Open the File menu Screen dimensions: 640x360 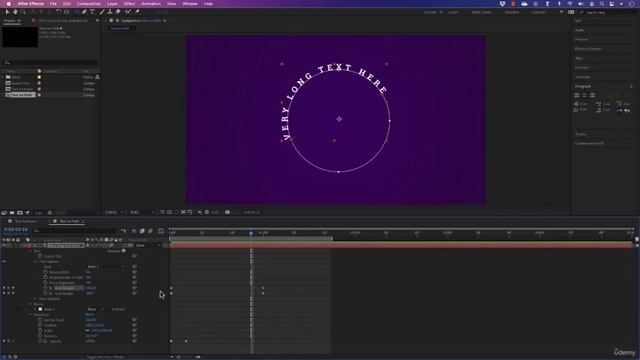click(x=53, y=4)
